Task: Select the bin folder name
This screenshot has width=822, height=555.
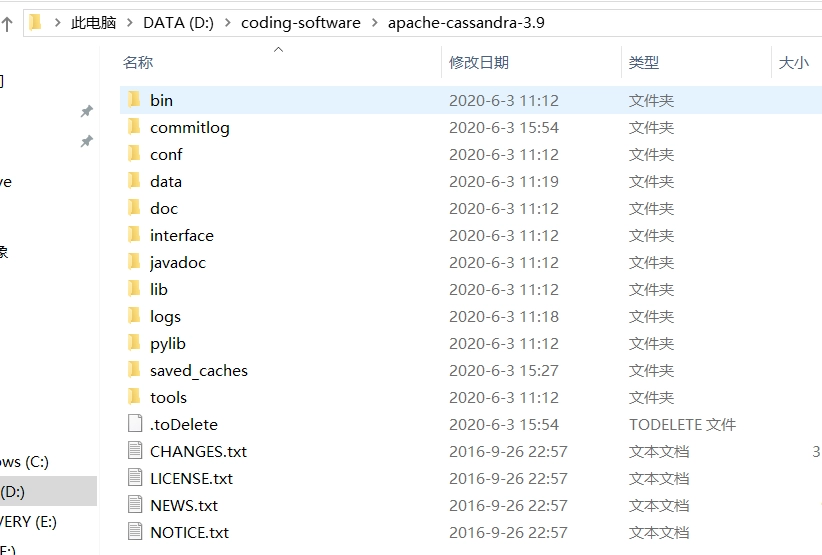Action: point(161,100)
